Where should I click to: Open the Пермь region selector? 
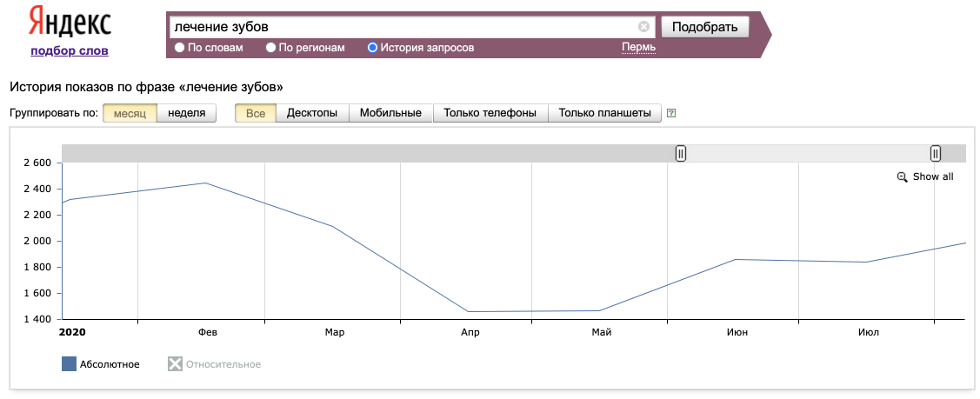click(x=638, y=47)
